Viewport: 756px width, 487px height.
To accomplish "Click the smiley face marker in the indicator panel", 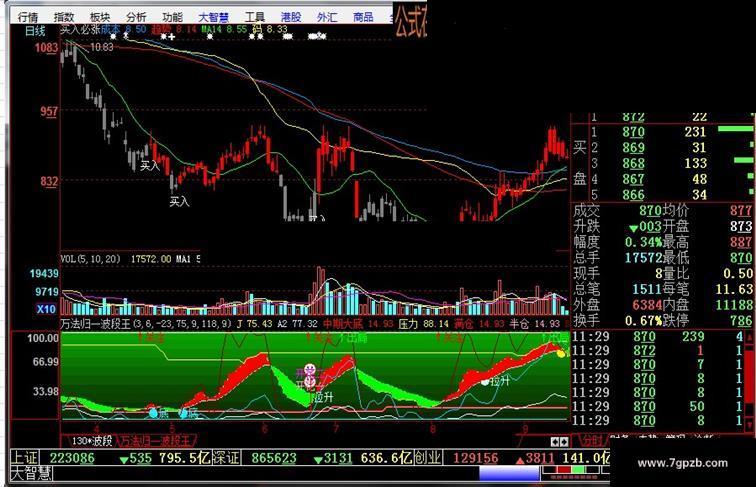I will [310, 369].
